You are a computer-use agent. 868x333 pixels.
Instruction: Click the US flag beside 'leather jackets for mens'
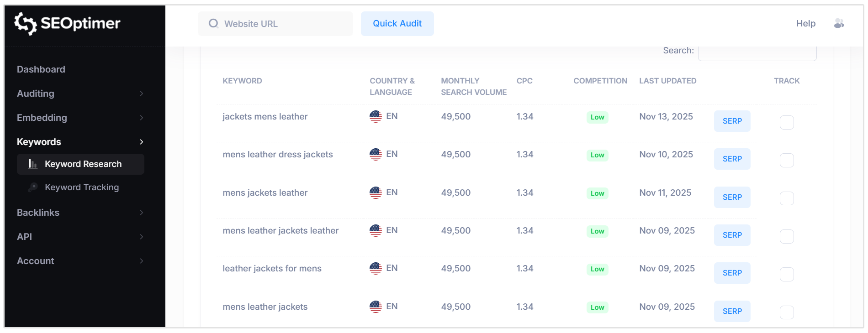click(376, 268)
